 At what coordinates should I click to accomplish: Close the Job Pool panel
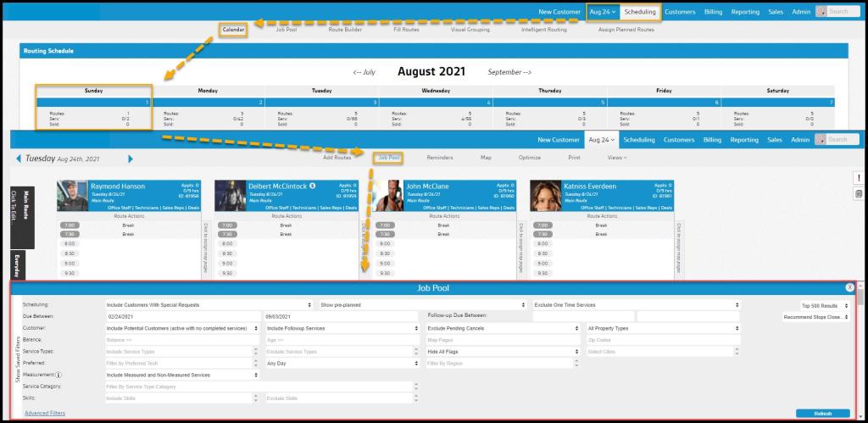tap(849, 287)
